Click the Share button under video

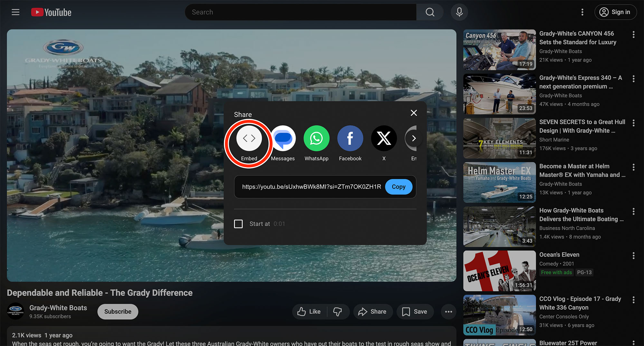click(373, 312)
